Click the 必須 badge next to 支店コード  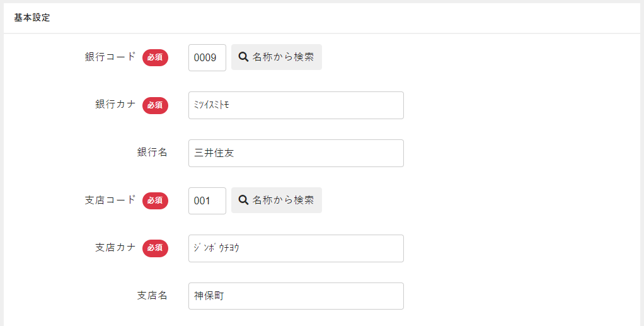tap(155, 201)
